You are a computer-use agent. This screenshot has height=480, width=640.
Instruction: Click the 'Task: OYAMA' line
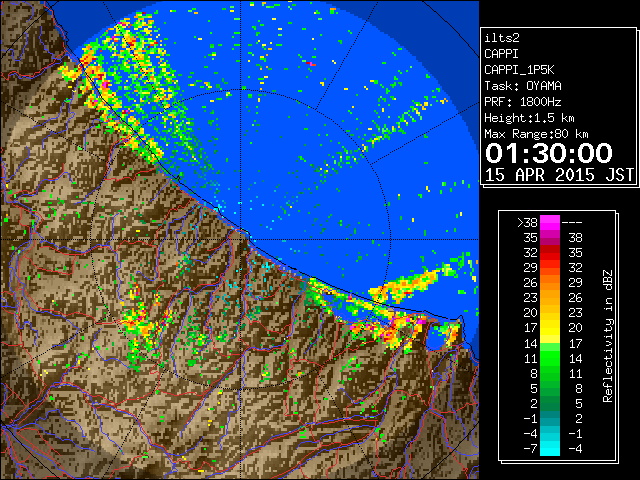[x=523, y=86]
